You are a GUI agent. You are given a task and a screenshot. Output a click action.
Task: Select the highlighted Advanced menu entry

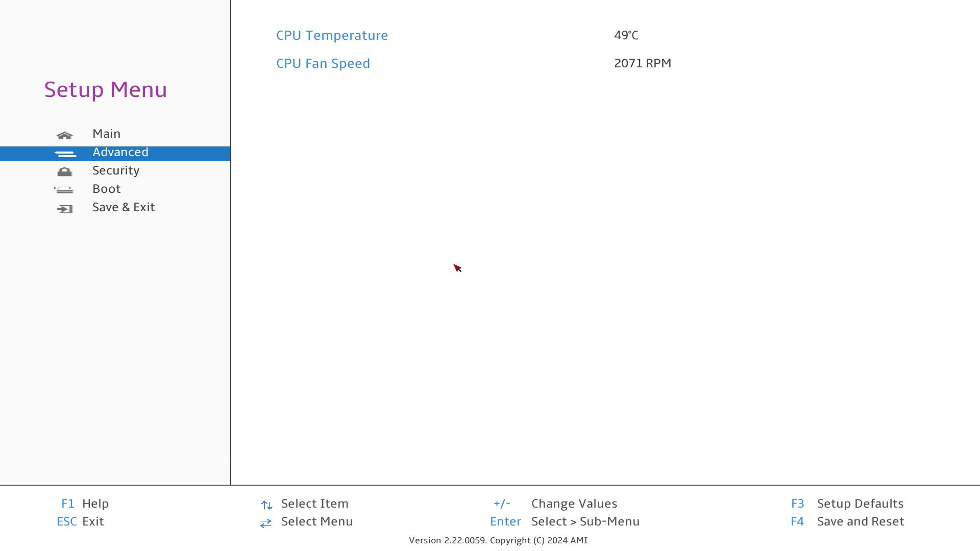tap(120, 153)
